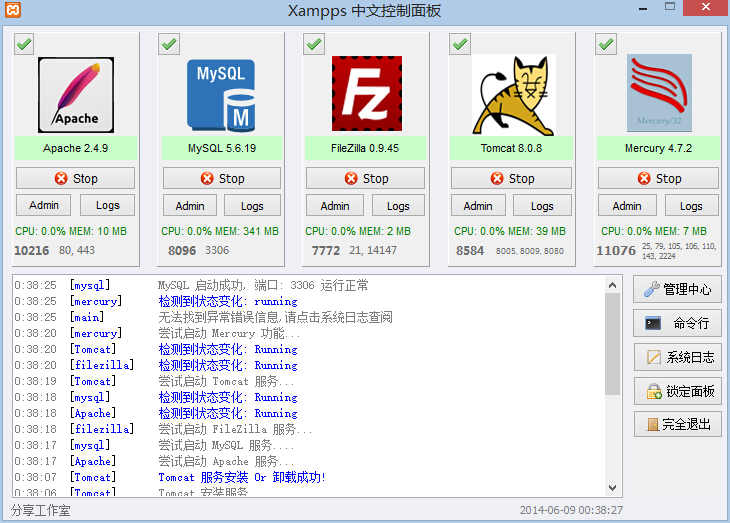The height and width of the screenshot is (523, 730).
Task: Click the log scrollbar down arrow
Action: pos(613,488)
